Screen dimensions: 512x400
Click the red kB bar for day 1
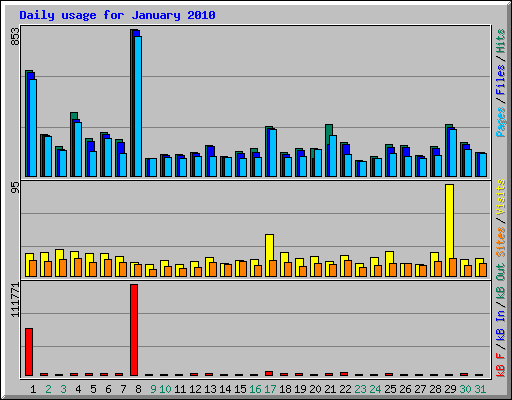[29, 352]
